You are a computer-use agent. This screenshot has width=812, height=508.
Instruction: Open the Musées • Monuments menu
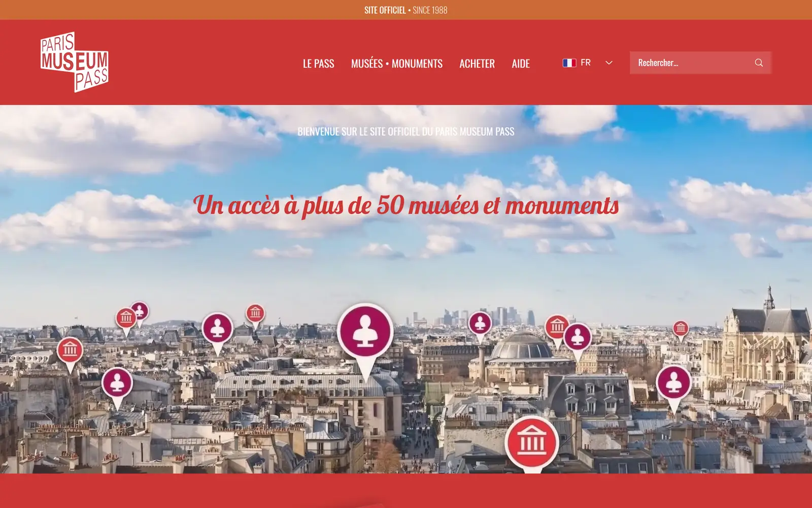point(397,63)
